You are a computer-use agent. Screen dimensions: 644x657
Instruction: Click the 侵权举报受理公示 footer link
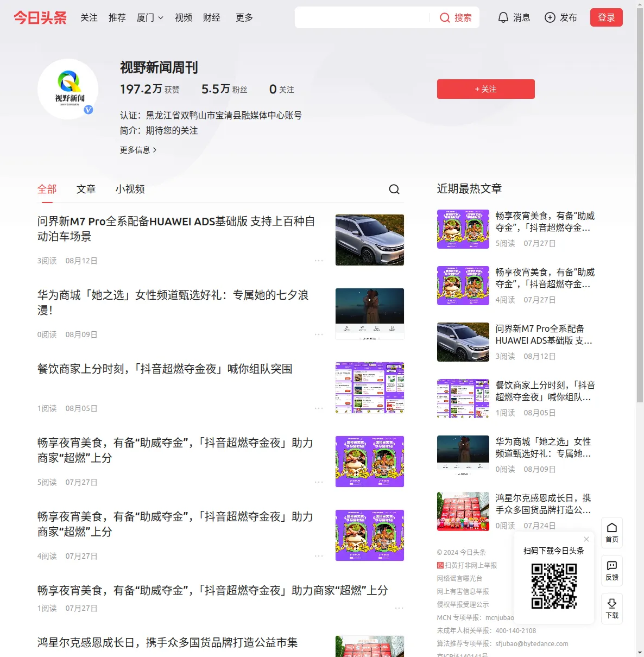point(463,604)
